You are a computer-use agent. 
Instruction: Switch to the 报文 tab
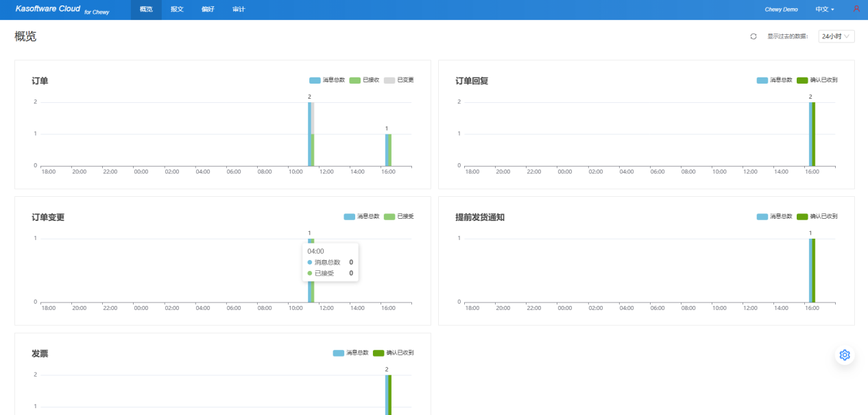[177, 10]
